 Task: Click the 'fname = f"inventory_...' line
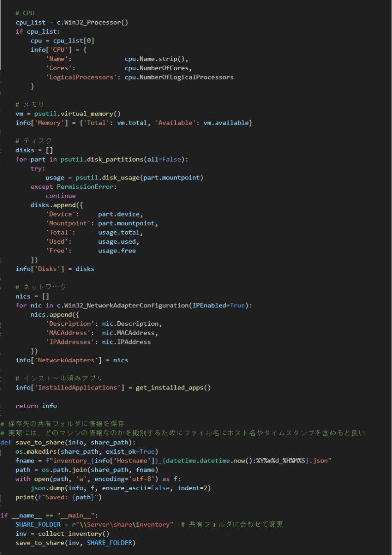pyautogui.click(x=173, y=461)
